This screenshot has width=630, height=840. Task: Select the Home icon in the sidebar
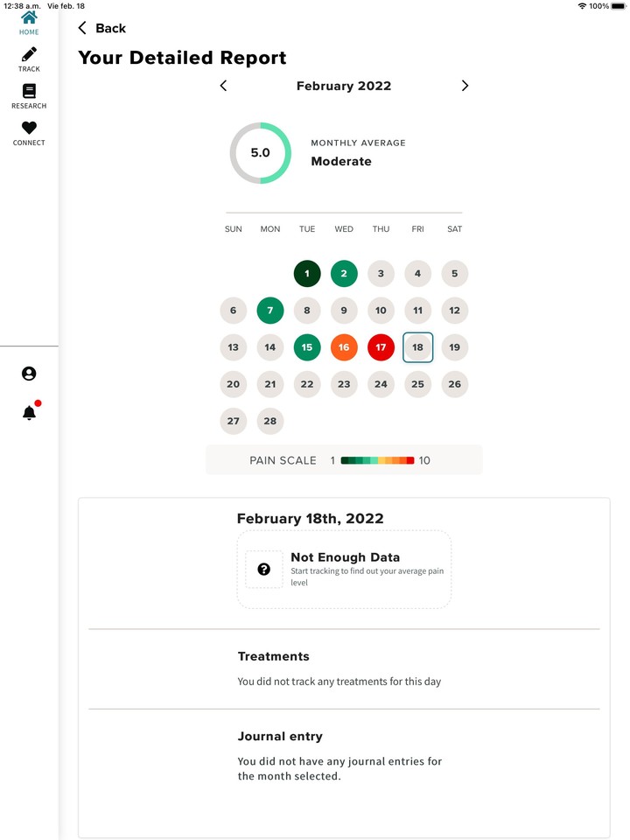point(29,19)
